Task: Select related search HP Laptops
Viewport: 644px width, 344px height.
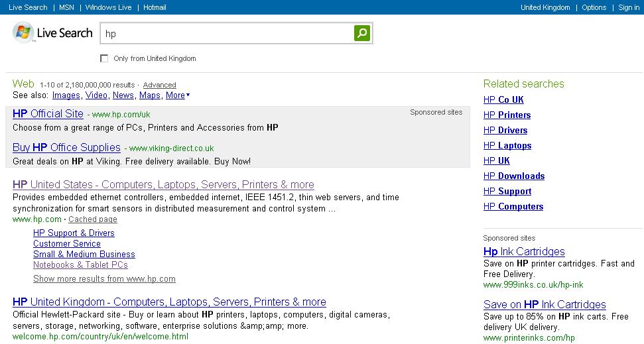Action: [x=507, y=145]
